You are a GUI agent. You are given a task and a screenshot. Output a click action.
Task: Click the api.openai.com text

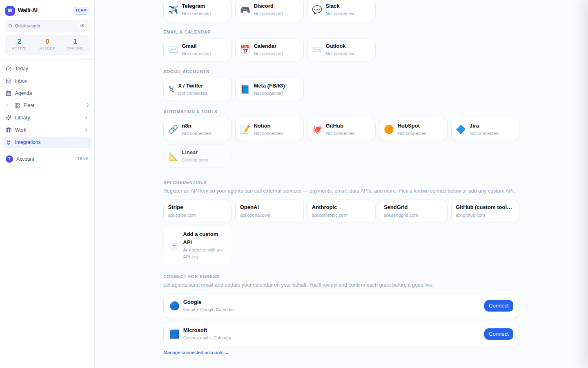pos(255,215)
